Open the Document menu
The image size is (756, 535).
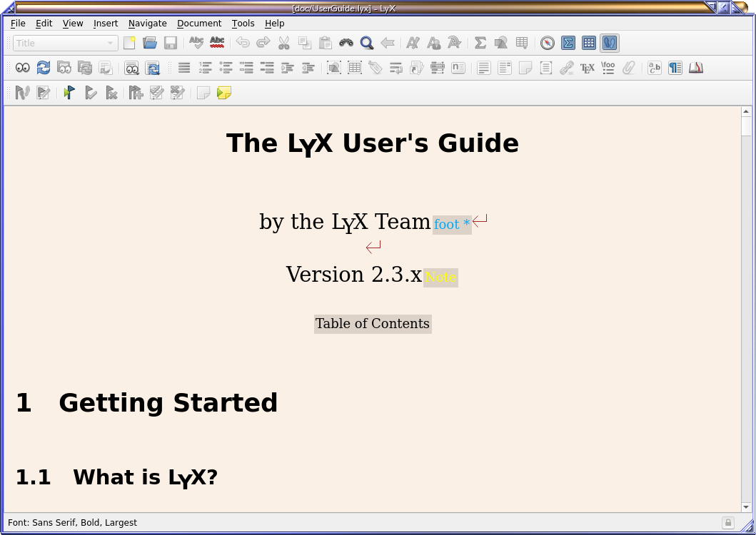click(199, 23)
